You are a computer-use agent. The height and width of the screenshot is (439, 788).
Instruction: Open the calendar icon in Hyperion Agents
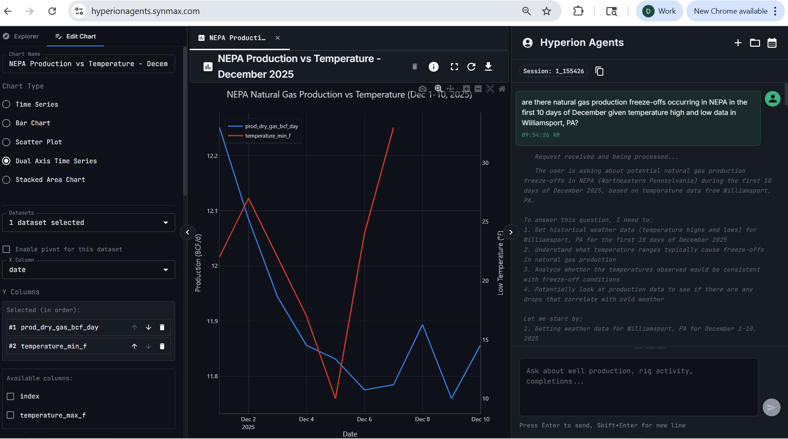[x=772, y=43]
